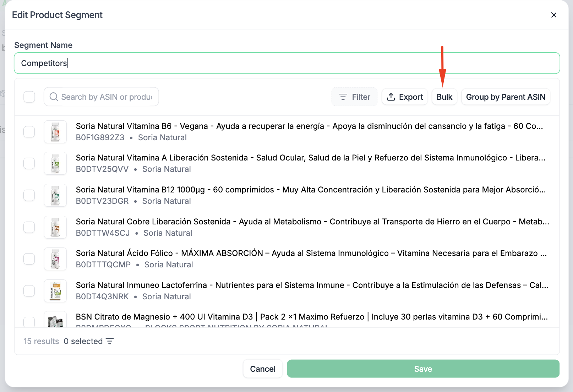Enable Group by Parent ASIN
This screenshot has width=573, height=392.
pyautogui.click(x=505, y=97)
